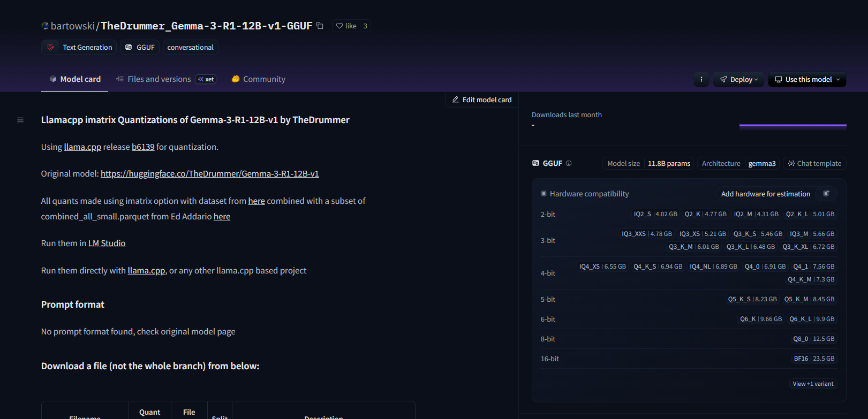Click the conversational tag
Screen dimensions: 868x419
191,47
